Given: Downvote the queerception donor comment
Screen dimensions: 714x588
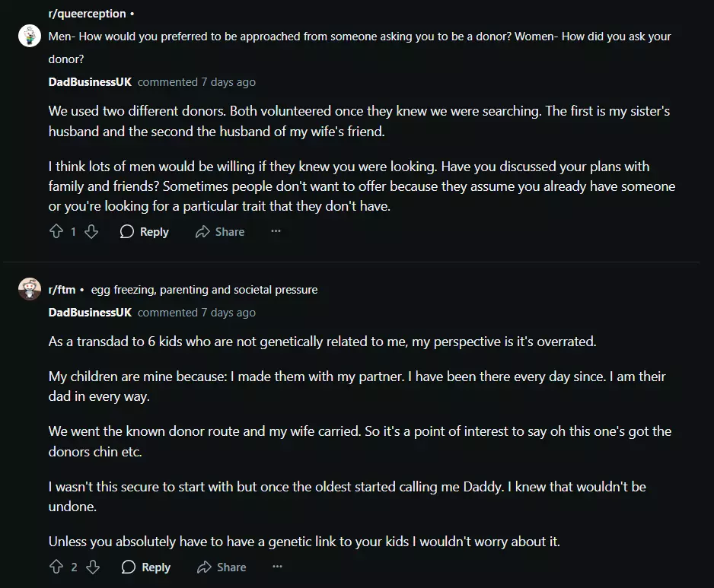Looking at the screenshot, I should click(x=91, y=232).
